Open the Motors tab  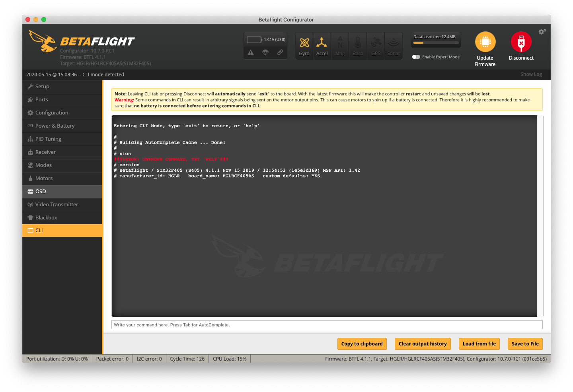click(62, 178)
